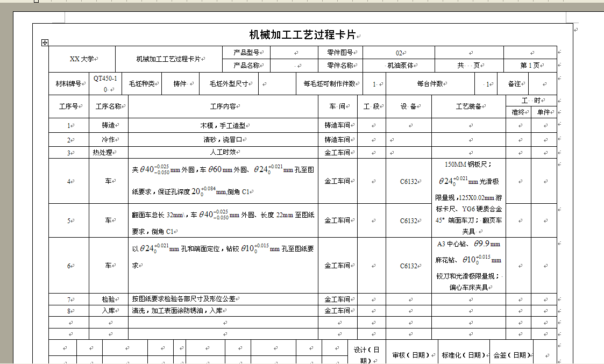
Task: Click the 木模,手工造型 content cell
Action: pyautogui.click(x=223, y=126)
